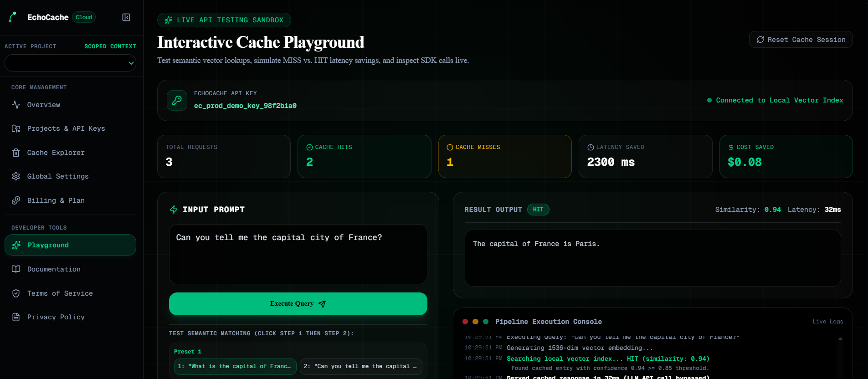Screen dimensions: 868x379
Task: Click the Cache Misses value 1
Action: click(x=450, y=162)
